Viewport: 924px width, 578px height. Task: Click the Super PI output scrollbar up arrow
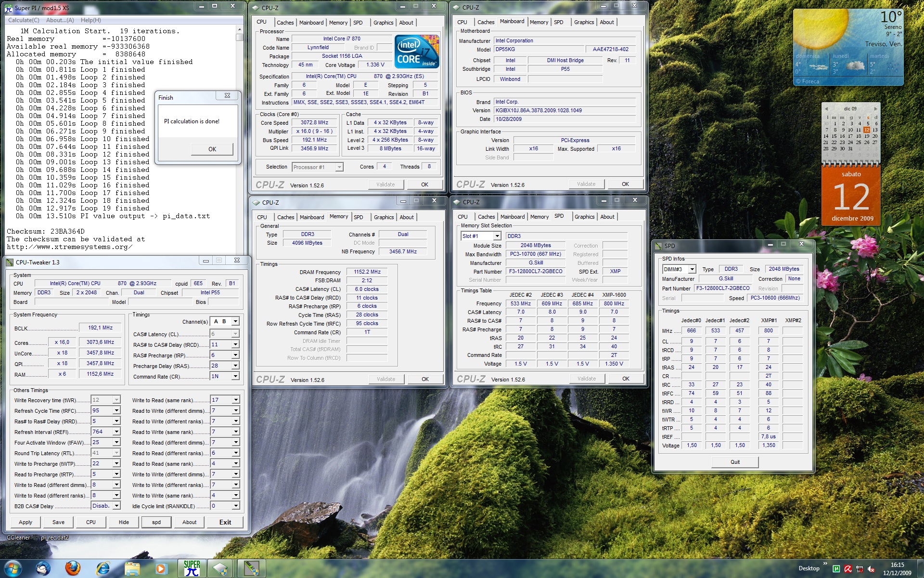[239, 30]
